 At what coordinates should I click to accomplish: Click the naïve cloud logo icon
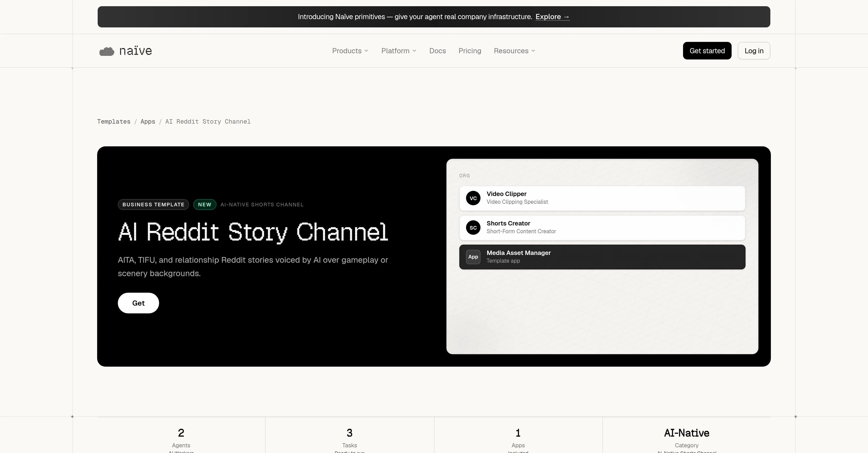point(107,51)
